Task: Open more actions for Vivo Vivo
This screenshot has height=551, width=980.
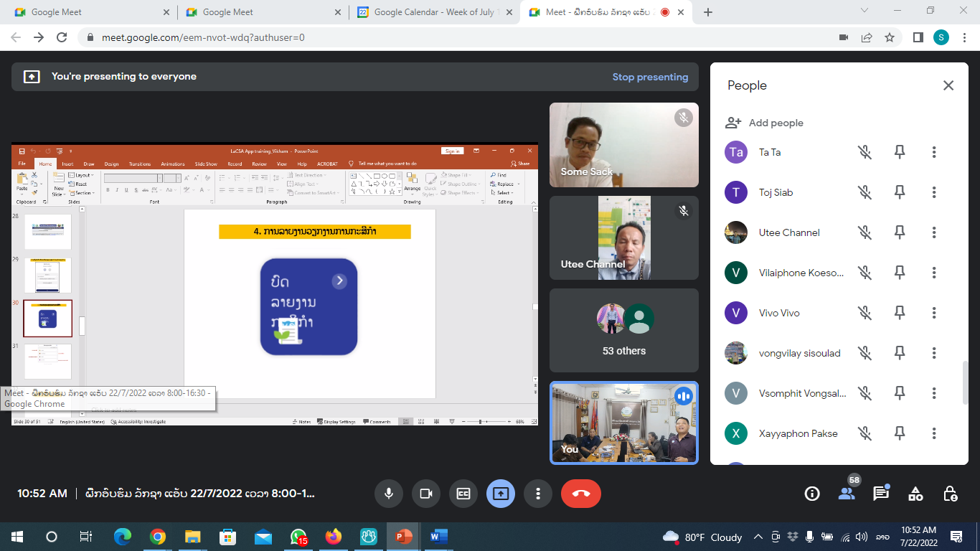Action: [934, 313]
